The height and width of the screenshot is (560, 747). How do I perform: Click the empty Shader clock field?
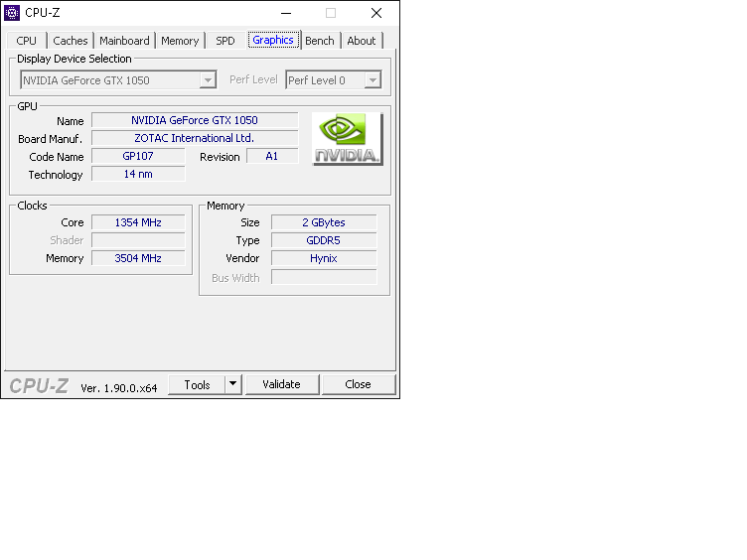(x=138, y=240)
